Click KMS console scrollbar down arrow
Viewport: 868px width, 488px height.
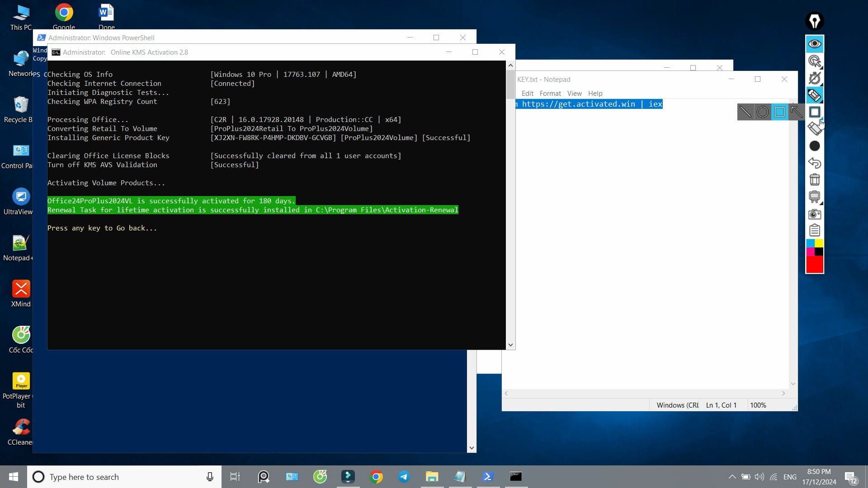pyautogui.click(x=510, y=345)
